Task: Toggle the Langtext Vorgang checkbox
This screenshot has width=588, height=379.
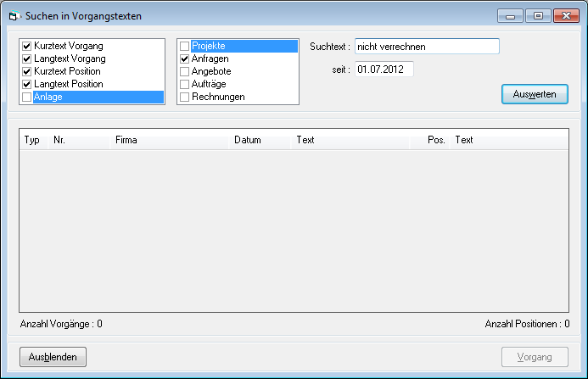Action: coord(27,59)
